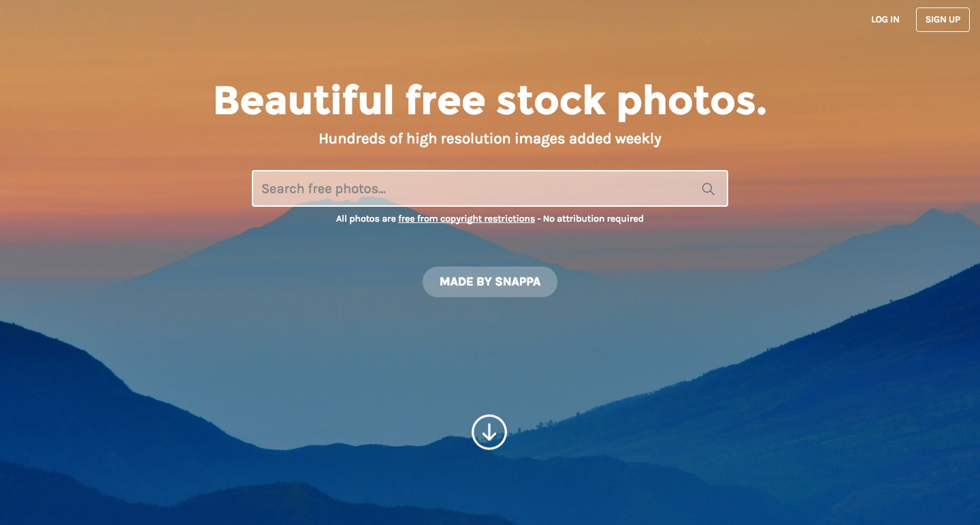The height and width of the screenshot is (525, 980).
Task: Select LOG IN in top navigation
Action: click(885, 20)
